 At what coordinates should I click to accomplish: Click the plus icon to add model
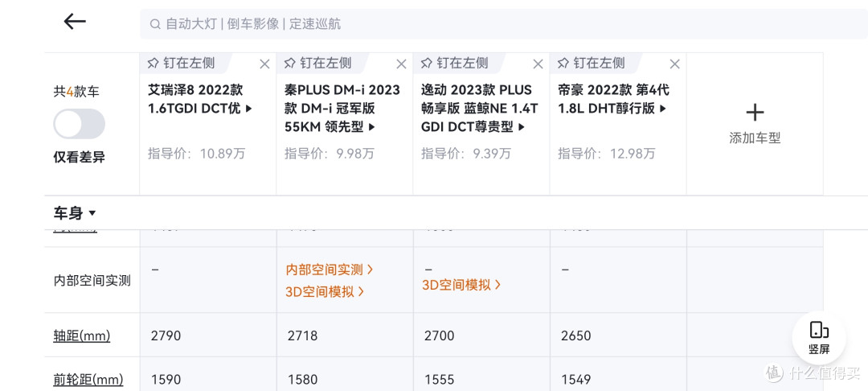pyautogui.click(x=755, y=113)
